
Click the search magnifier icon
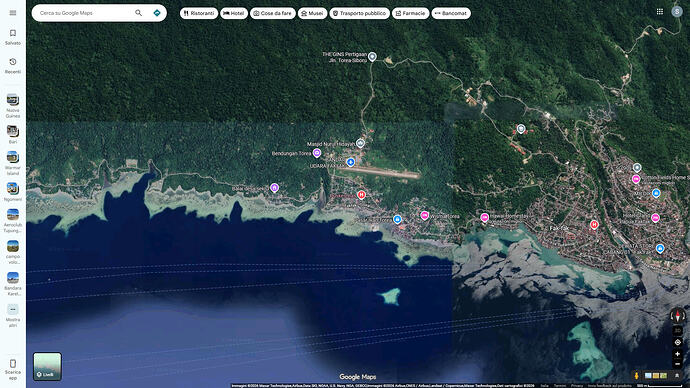point(139,13)
